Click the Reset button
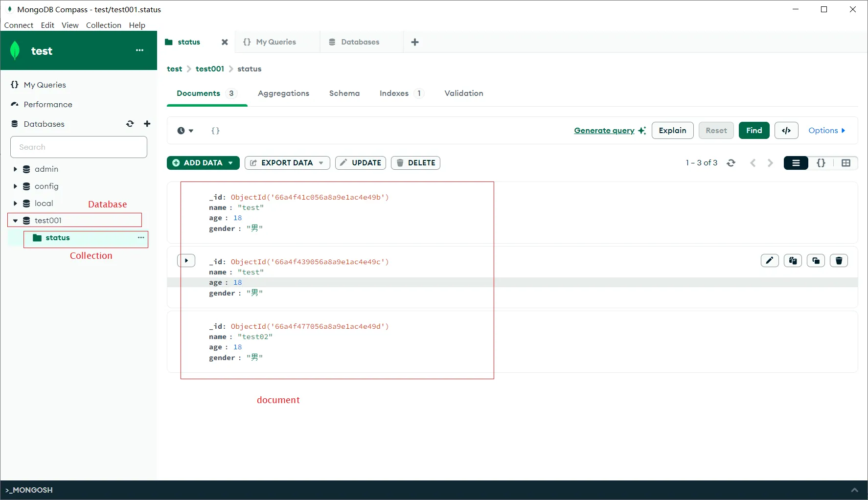This screenshot has width=868, height=500. click(x=716, y=131)
